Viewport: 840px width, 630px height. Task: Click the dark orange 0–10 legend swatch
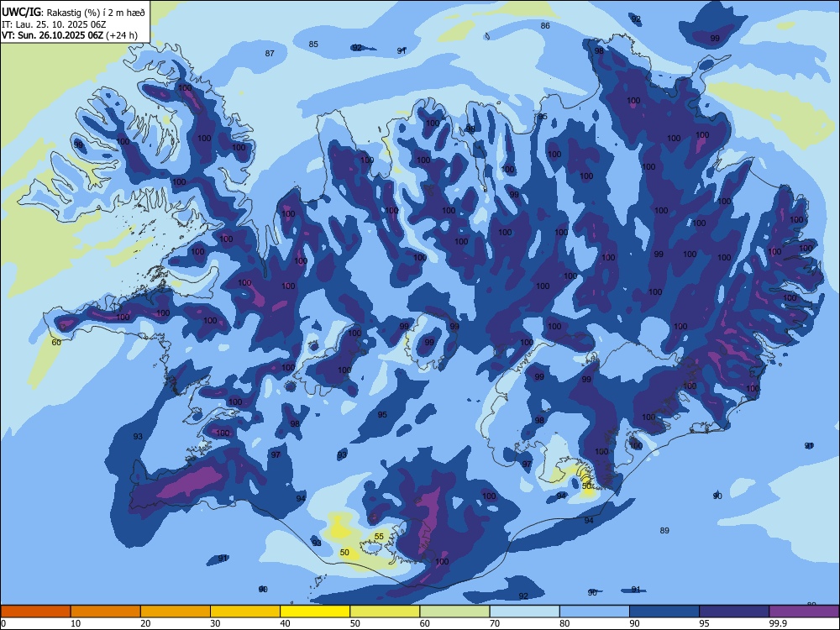point(35,612)
